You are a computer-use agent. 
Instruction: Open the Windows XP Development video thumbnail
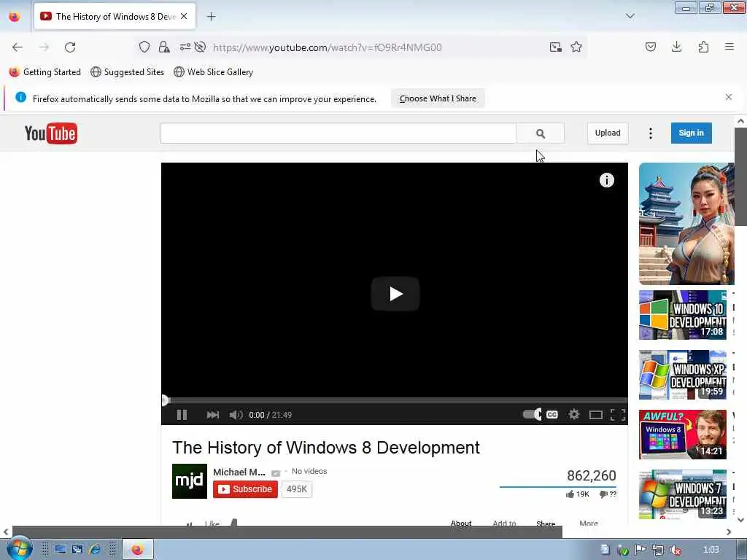click(x=683, y=375)
